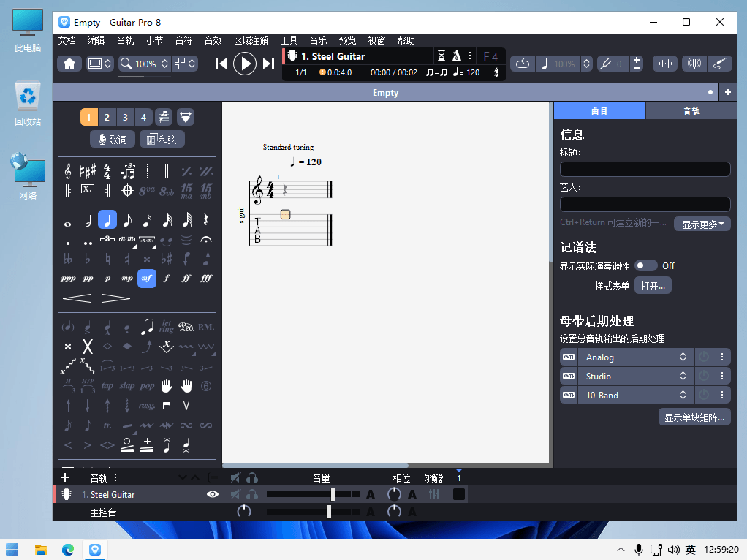Viewport: 747px width, 560px height.
Task: Expand the 显示更多 dropdown
Action: pos(702,224)
